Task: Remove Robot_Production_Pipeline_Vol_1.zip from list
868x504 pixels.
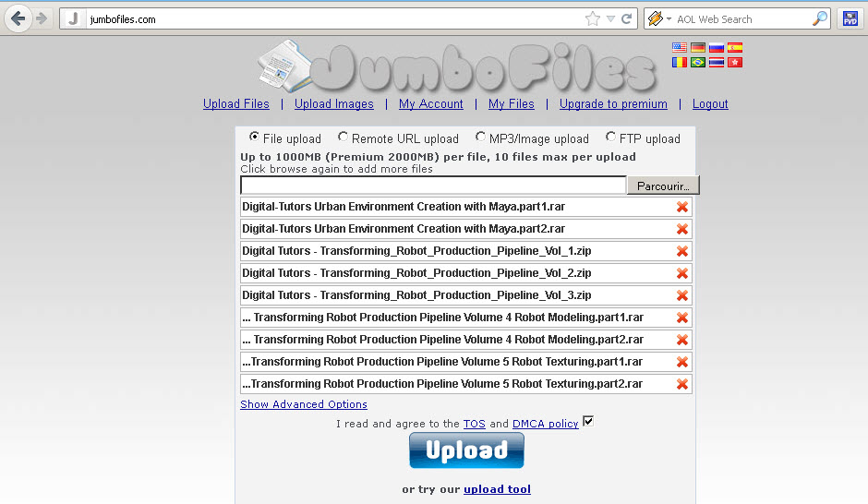Action: coord(682,251)
